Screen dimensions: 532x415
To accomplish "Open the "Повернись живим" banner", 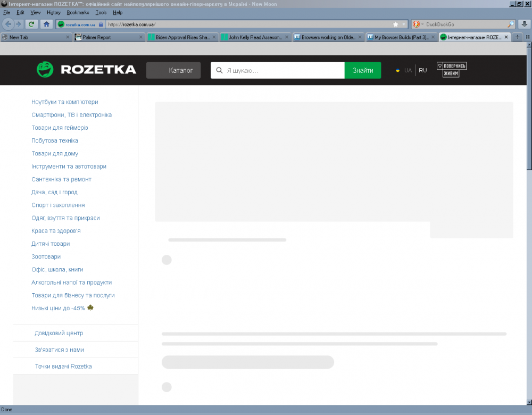I will 452,70.
